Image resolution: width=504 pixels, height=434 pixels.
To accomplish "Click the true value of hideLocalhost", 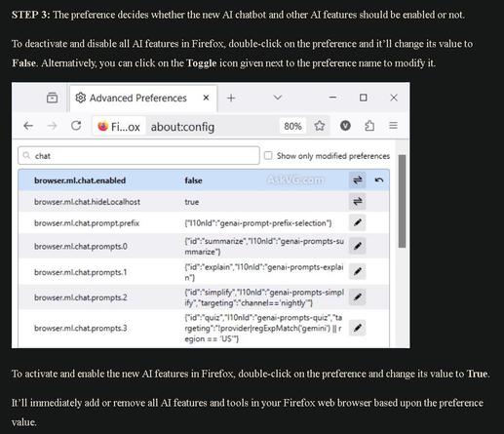I will (x=192, y=202).
